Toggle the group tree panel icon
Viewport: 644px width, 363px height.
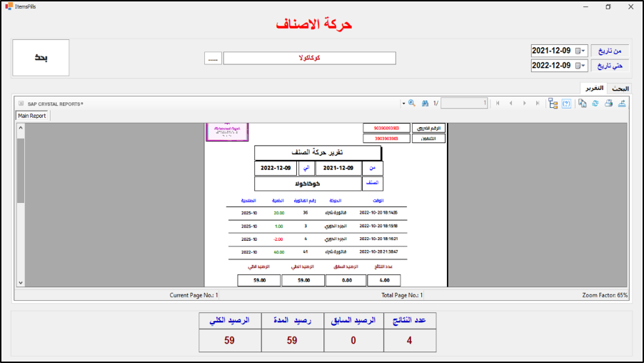click(x=553, y=104)
